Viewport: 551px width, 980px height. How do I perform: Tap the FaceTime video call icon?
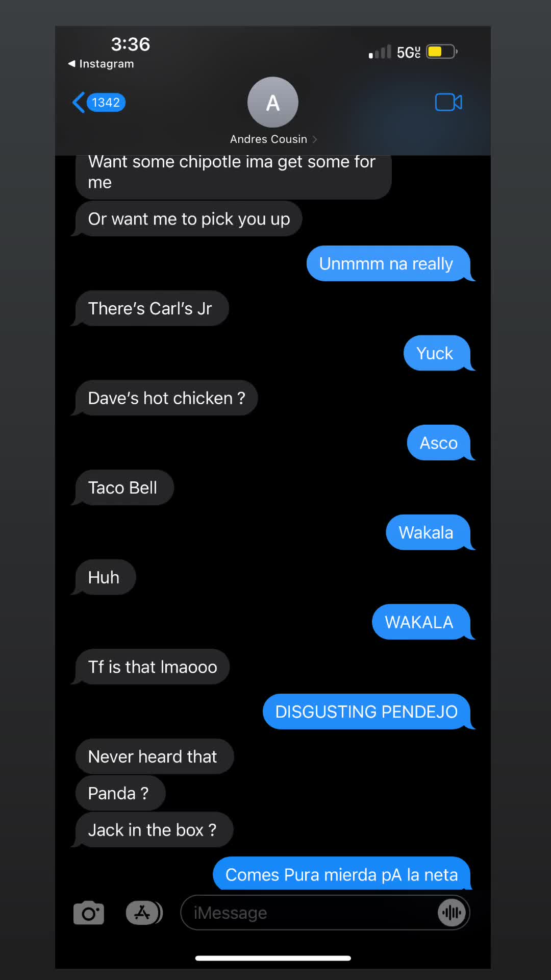448,102
